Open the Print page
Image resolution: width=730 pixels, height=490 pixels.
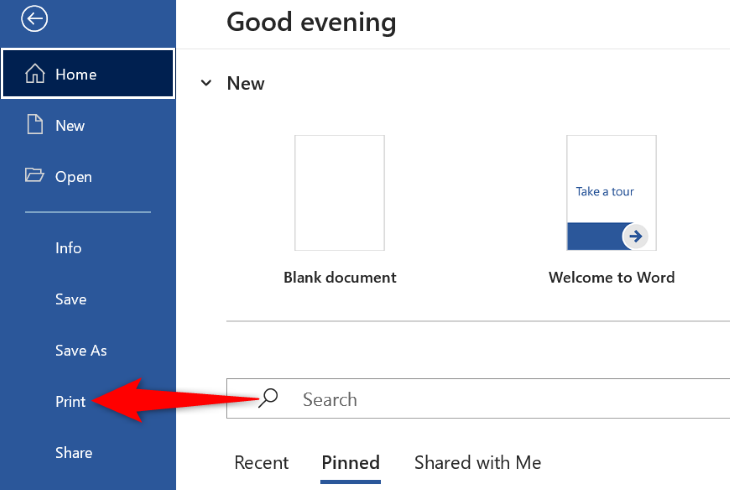70,401
